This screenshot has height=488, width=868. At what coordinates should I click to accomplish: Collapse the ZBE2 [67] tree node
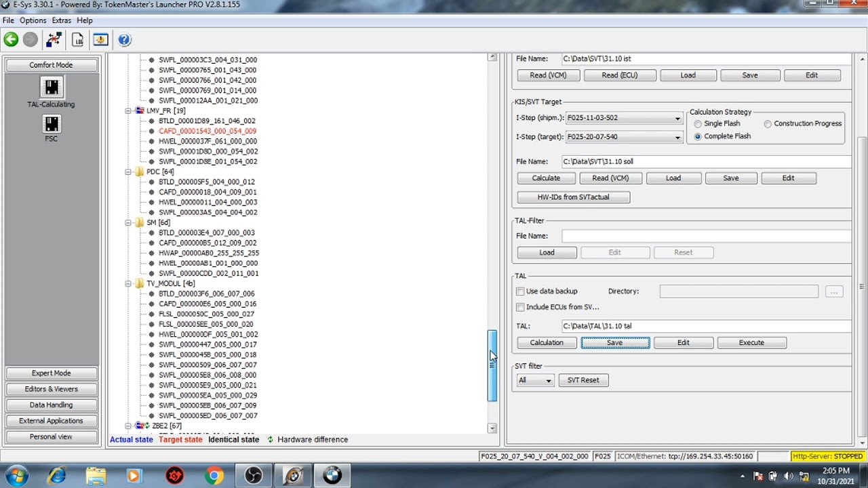pyautogui.click(x=128, y=426)
